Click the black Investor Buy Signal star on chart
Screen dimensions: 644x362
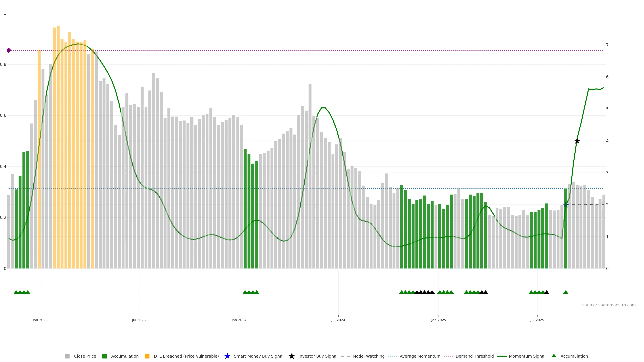577,141
